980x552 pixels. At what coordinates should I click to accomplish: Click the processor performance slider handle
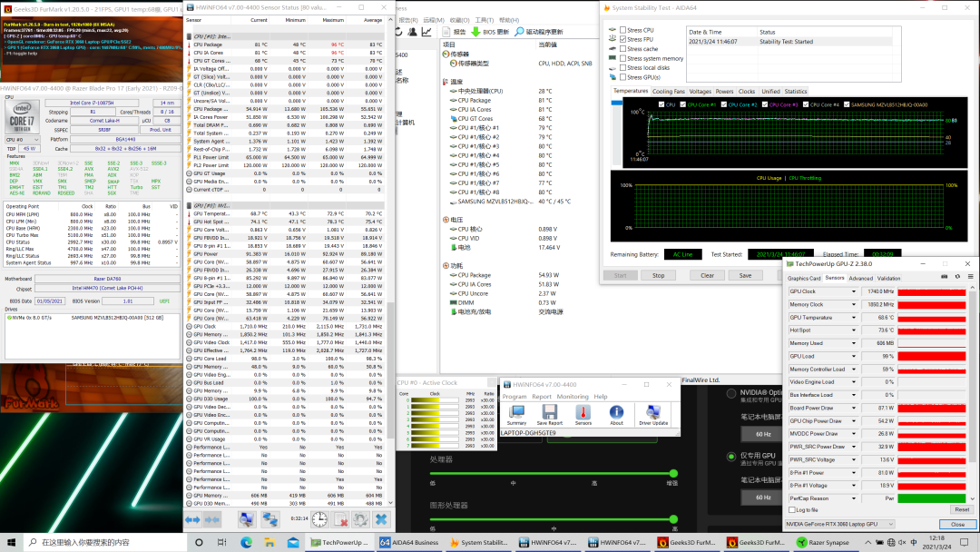pyautogui.click(x=673, y=473)
